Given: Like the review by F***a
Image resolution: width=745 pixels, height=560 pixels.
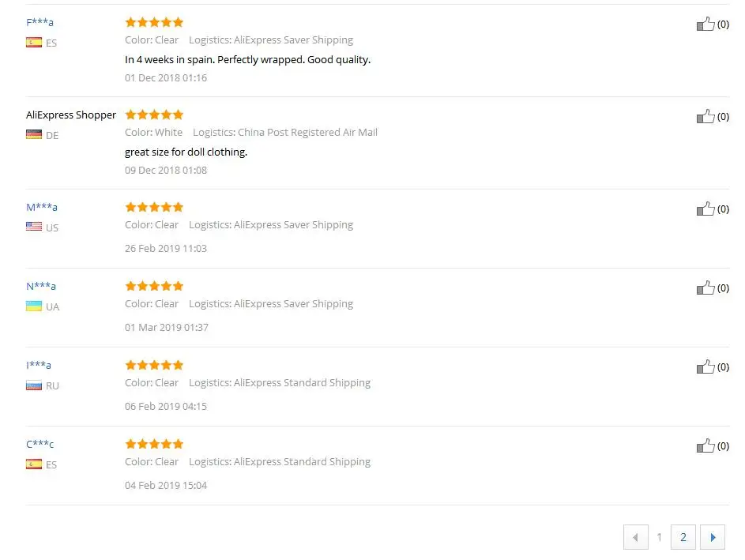Looking at the screenshot, I should pos(705,24).
